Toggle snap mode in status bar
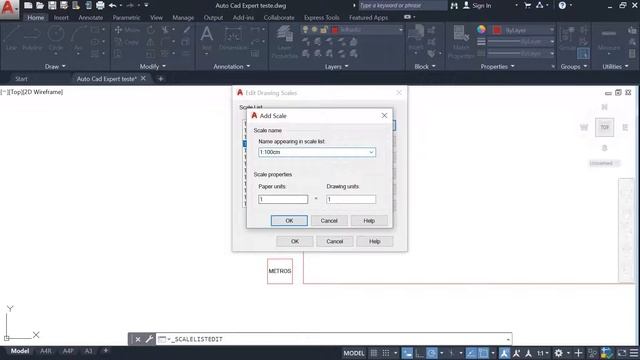This screenshot has width=640, height=360. (386, 353)
